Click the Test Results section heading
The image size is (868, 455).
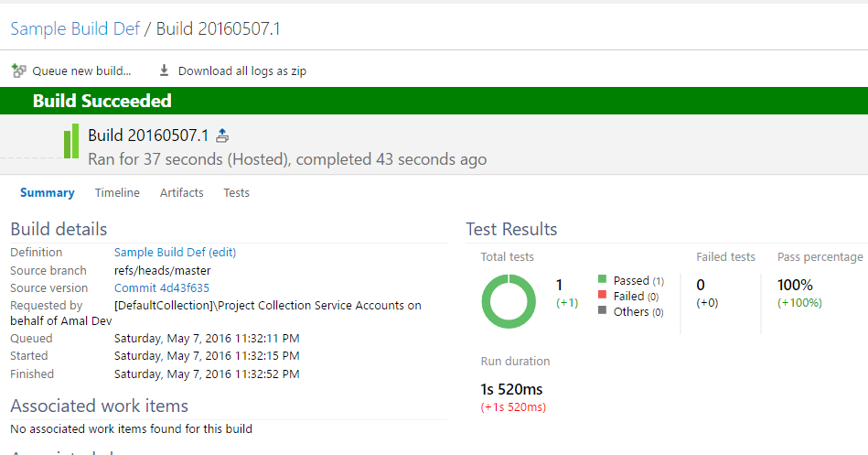pyautogui.click(x=511, y=229)
